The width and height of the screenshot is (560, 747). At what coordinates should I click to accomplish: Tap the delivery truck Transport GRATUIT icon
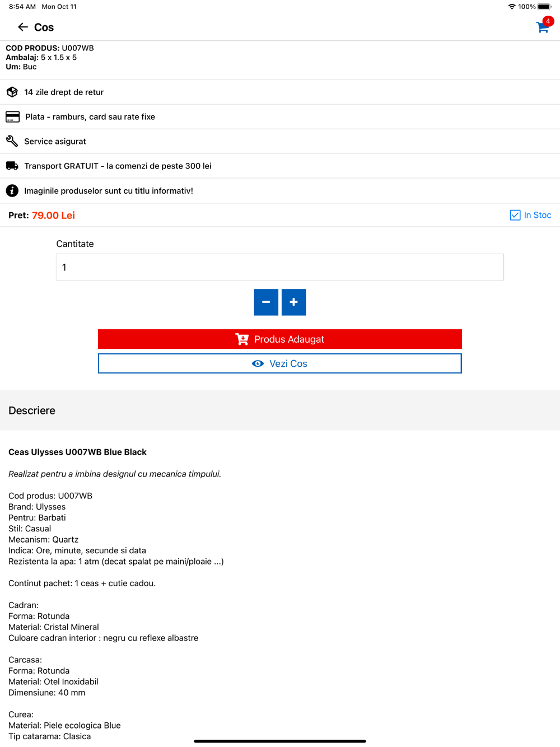12,166
